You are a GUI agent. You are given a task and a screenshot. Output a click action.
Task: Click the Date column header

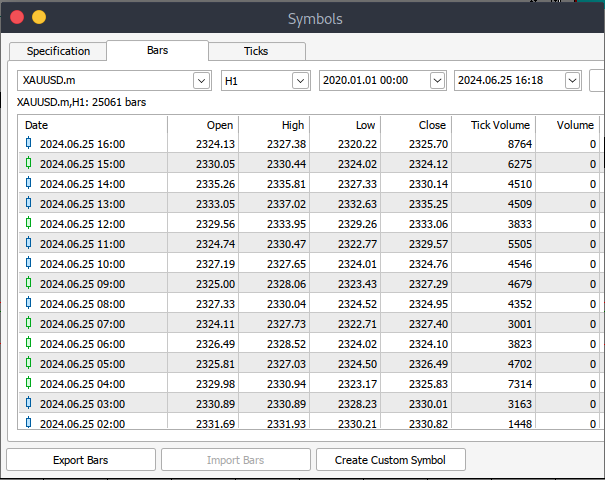point(93,125)
